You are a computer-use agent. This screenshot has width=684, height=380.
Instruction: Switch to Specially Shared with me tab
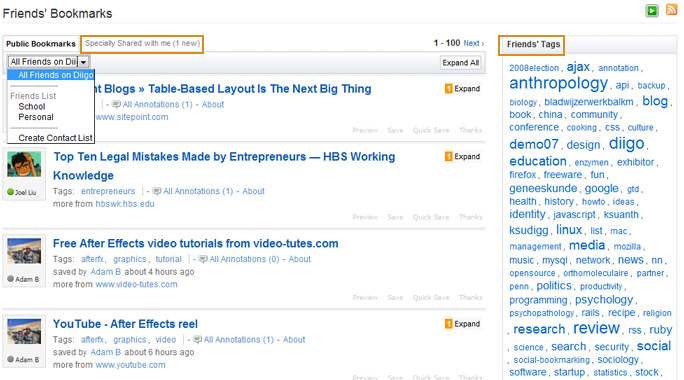click(142, 43)
